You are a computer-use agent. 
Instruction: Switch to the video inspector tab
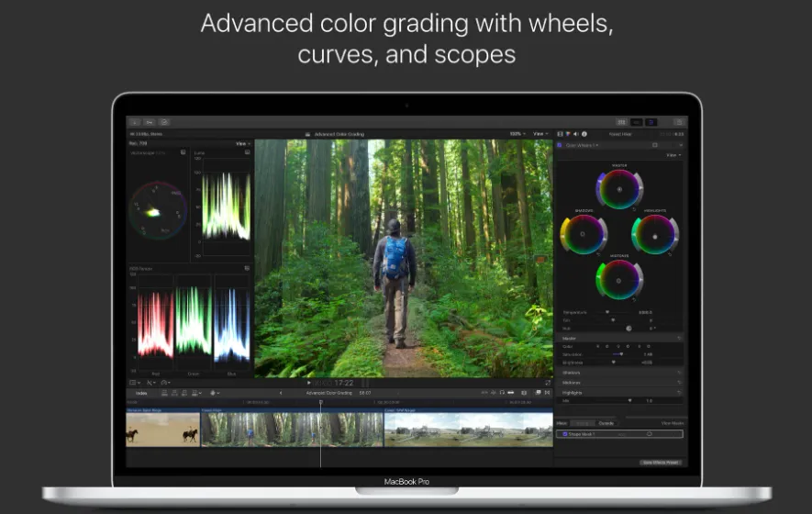pos(560,134)
